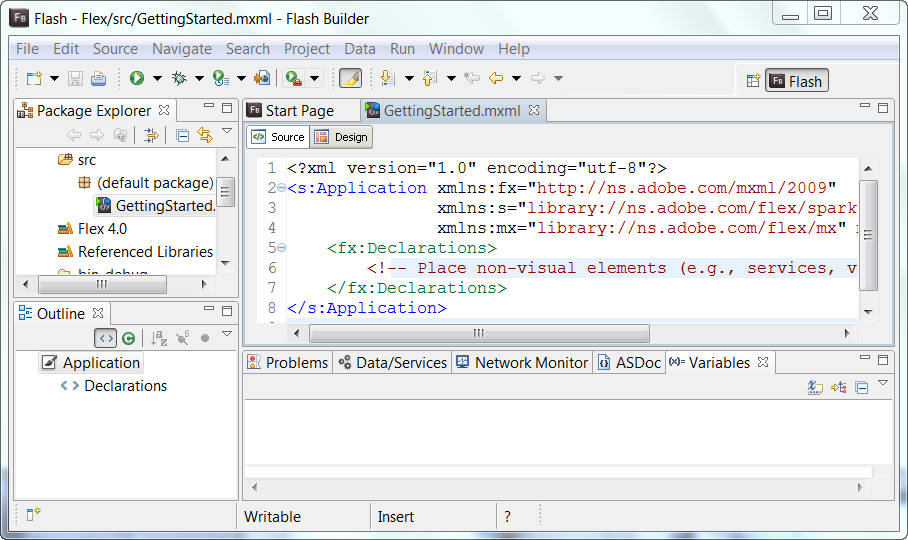
Task: Click the Profile icon in toolbar
Action: [x=221, y=78]
